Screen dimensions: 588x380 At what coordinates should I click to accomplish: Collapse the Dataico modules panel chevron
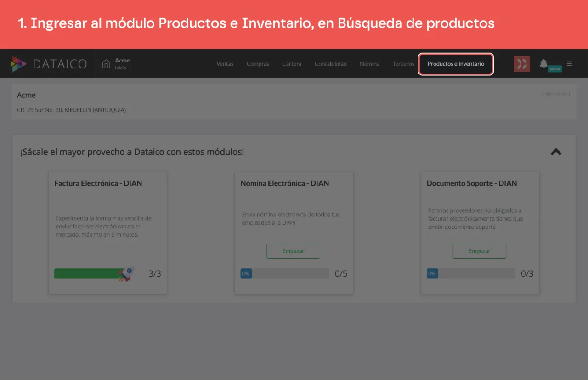pos(556,152)
